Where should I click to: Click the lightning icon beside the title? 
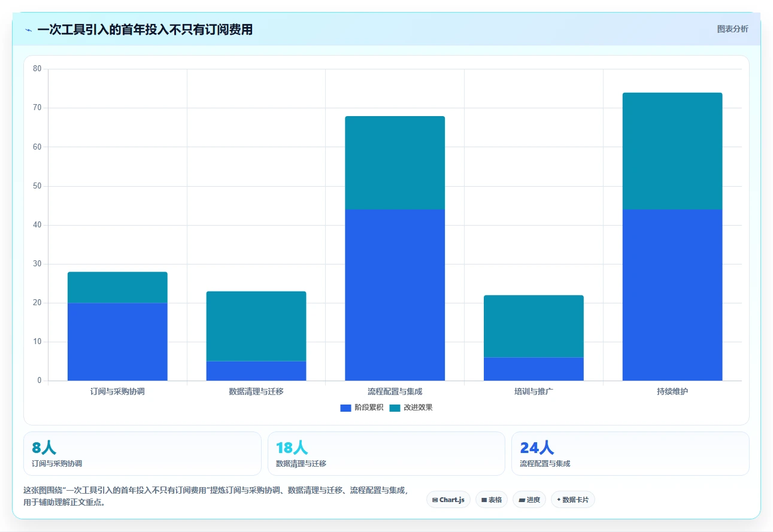coord(29,30)
